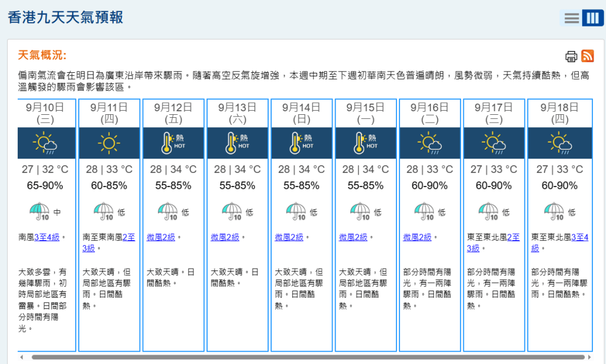Open the 微風2級 link for 9月15日

353,237
